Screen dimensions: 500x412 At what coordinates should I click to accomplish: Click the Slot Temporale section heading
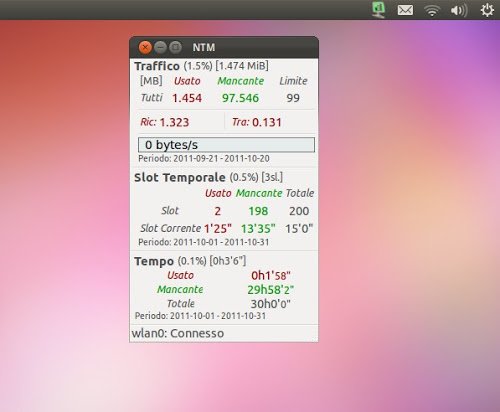point(180,177)
